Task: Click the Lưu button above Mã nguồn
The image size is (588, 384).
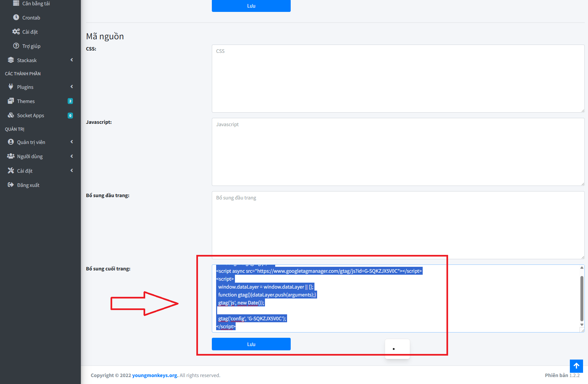Action: (251, 6)
